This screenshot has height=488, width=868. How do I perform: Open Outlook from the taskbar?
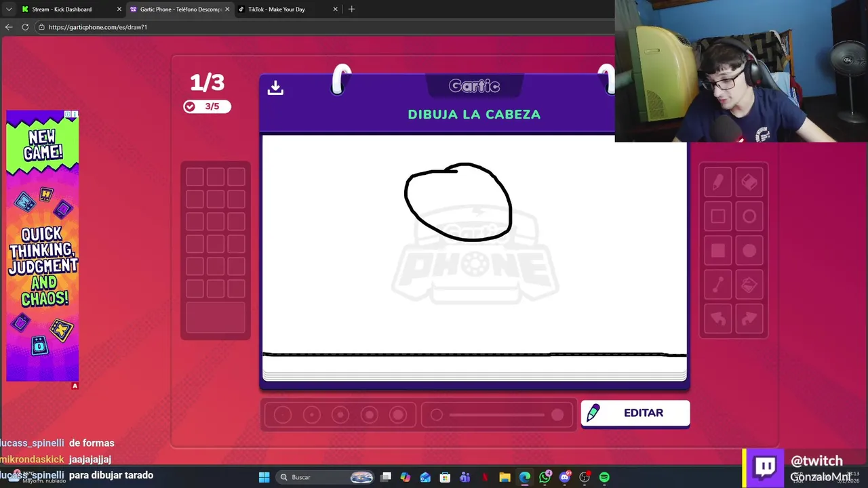(425, 477)
